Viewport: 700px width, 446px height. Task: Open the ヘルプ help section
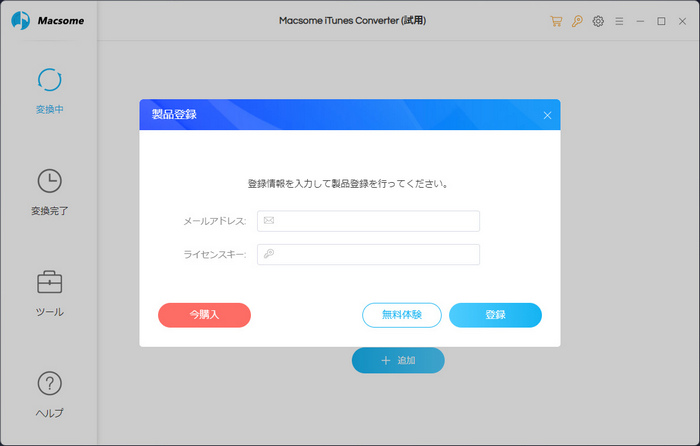coord(49,395)
